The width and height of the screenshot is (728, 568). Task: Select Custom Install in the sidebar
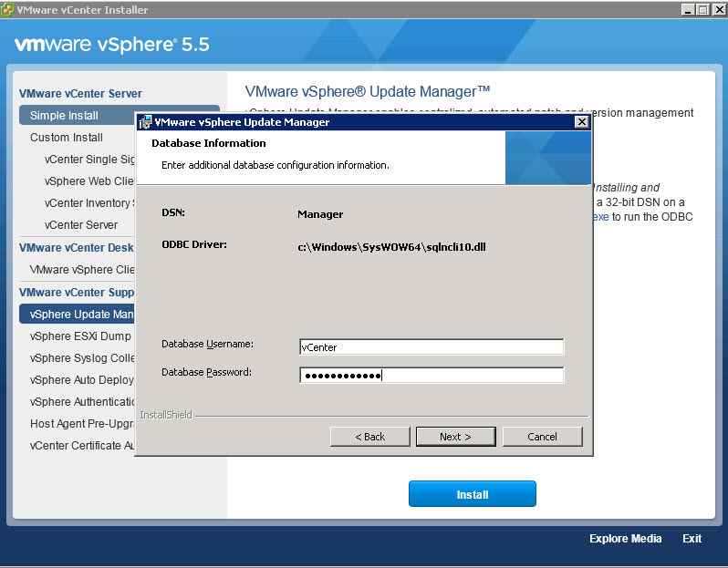(67, 138)
